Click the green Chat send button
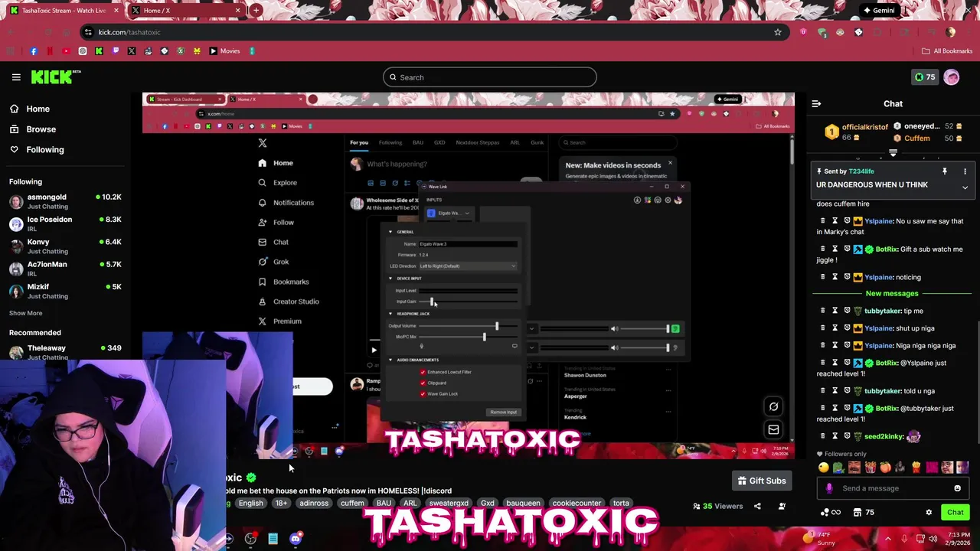This screenshot has height=551, width=980. point(955,513)
